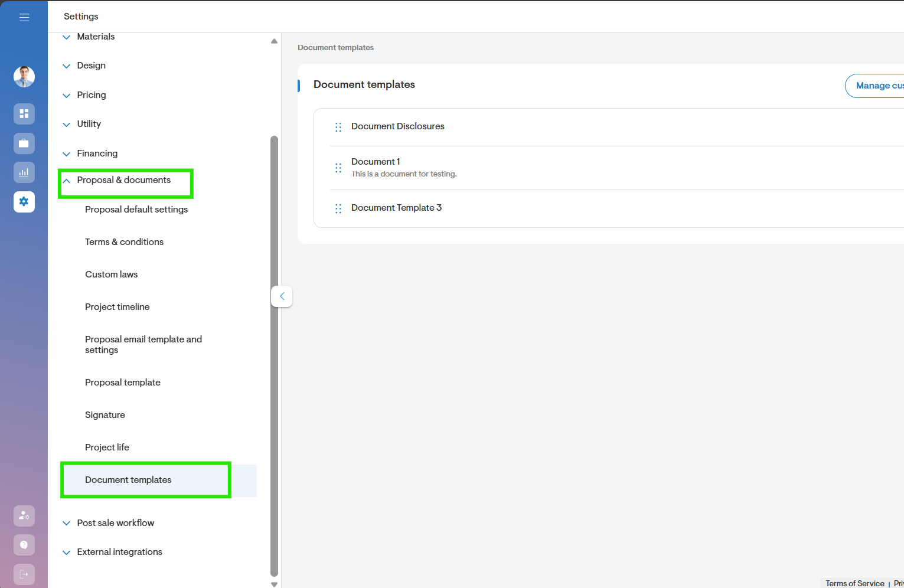Click the user profile avatar

(24, 76)
